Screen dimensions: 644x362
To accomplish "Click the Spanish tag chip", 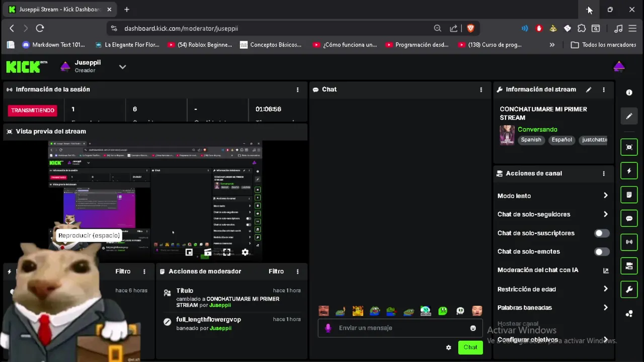I will (531, 140).
